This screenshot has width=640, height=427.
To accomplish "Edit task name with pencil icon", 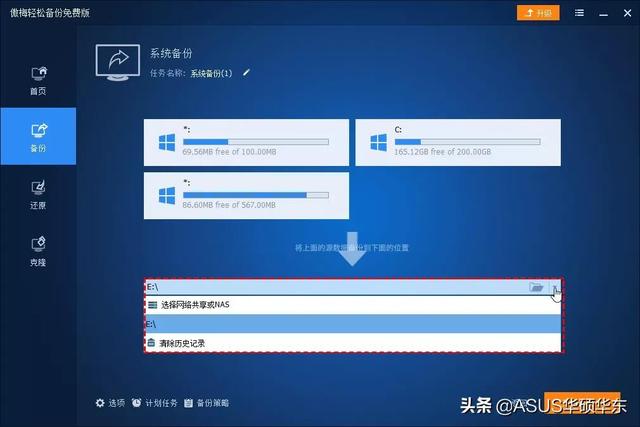I will pos(246,73).
